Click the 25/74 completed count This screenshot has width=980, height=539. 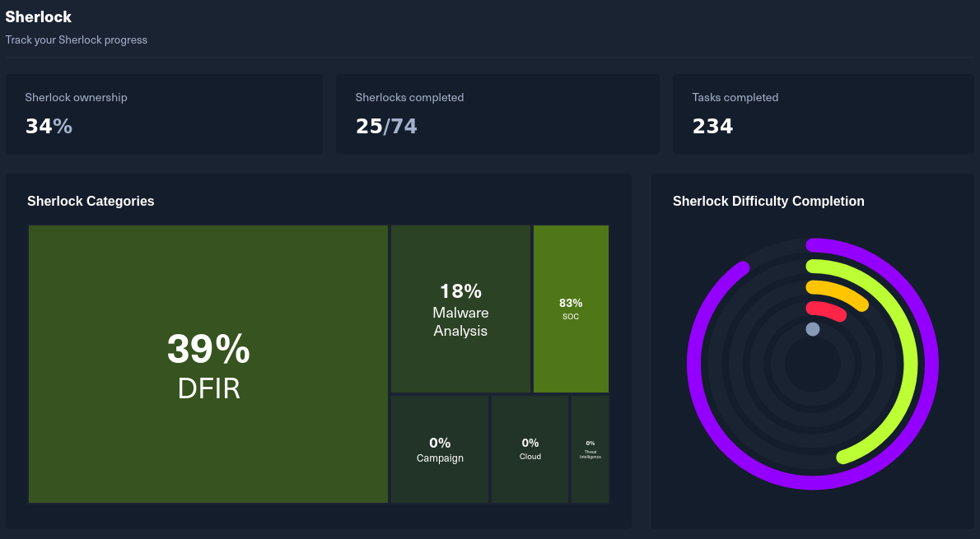click(x=386, y=126)
